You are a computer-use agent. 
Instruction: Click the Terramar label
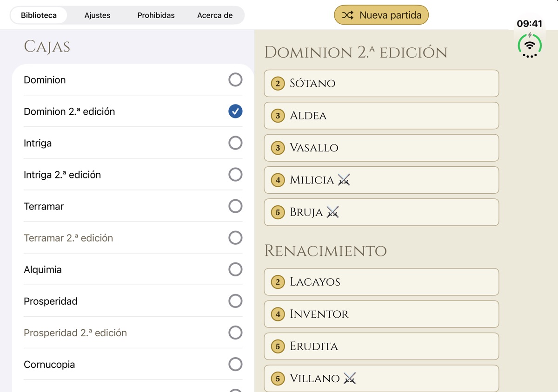coord(44,206)
